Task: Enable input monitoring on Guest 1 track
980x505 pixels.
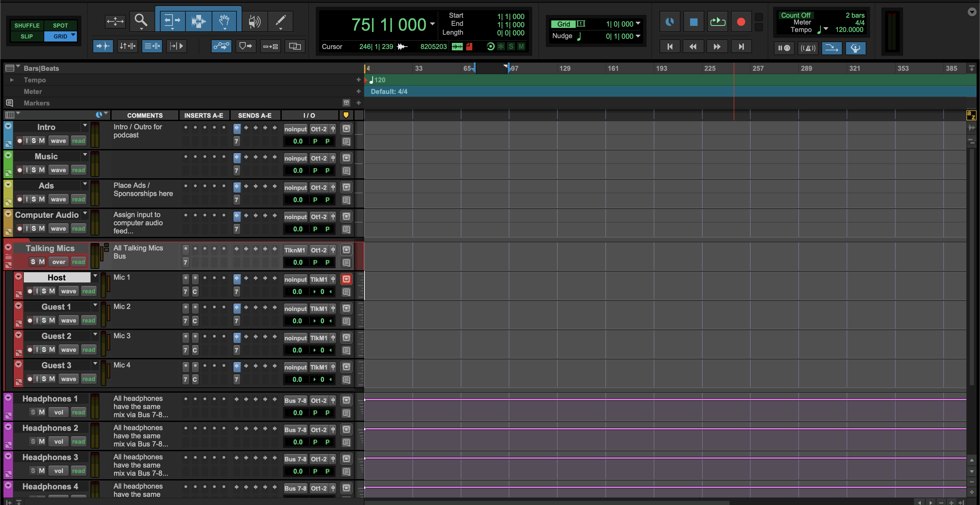Action: [x=37, y=321]
